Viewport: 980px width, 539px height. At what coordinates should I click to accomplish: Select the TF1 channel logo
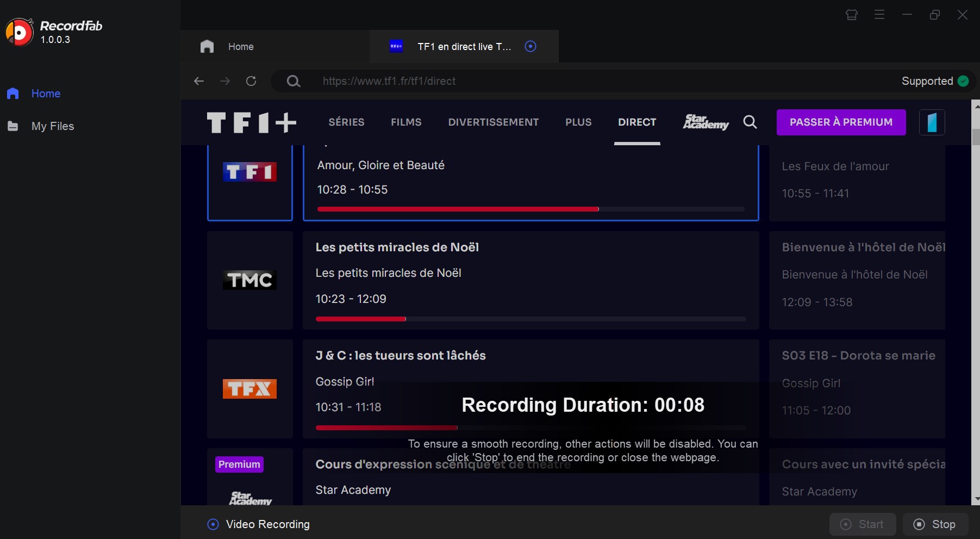pos(249,172)
